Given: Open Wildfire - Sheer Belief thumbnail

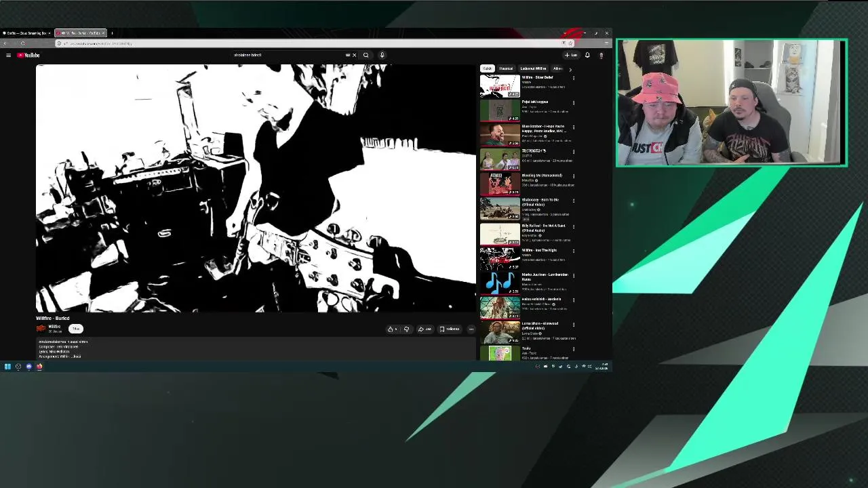Looking at the screenshot, I should pyautogui.click(x=500, y=86).
